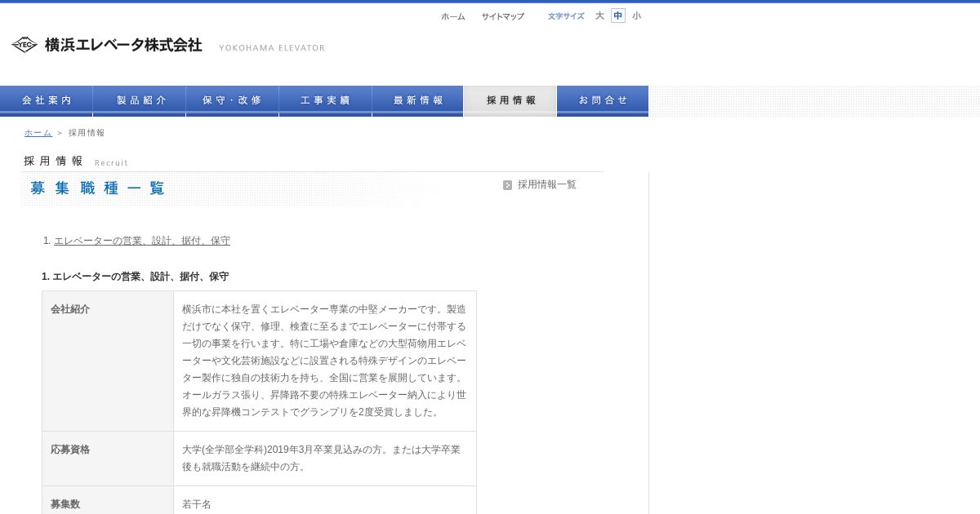Select the 会社紹介 table header cell

pyautogui.click(x=108, y=361)
